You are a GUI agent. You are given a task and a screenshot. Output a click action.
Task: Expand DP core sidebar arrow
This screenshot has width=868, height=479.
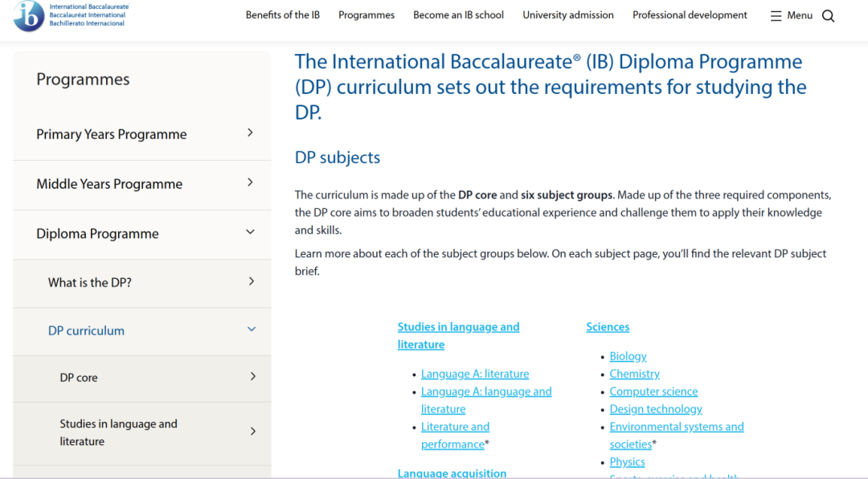point(252,376)
